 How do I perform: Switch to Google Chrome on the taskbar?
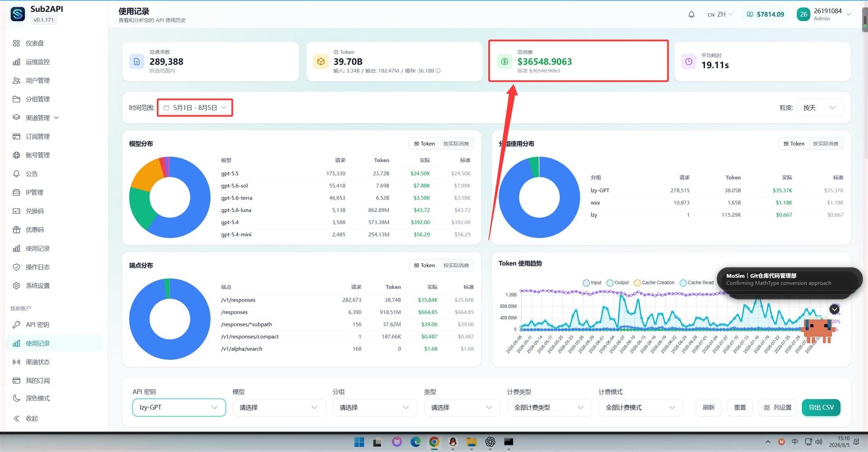434,442
